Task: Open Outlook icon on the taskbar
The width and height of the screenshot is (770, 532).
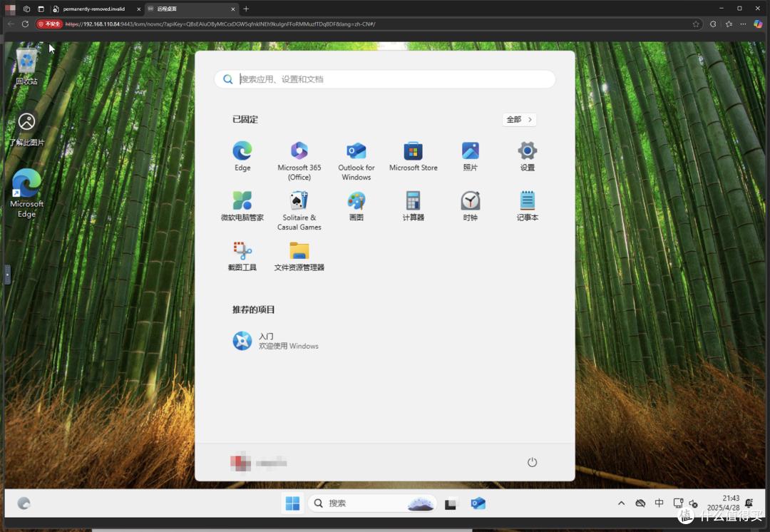Action: pyautogui.click(x=478, y=503)
